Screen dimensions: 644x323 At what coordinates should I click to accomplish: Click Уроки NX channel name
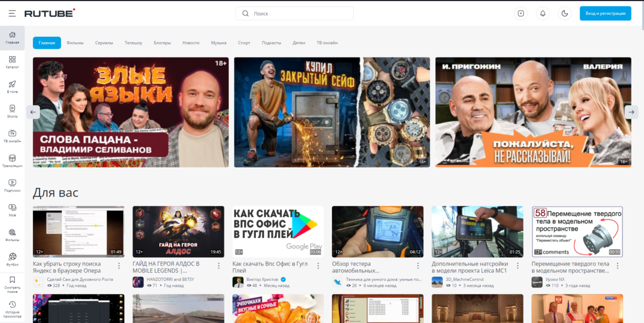coord(555,279)
